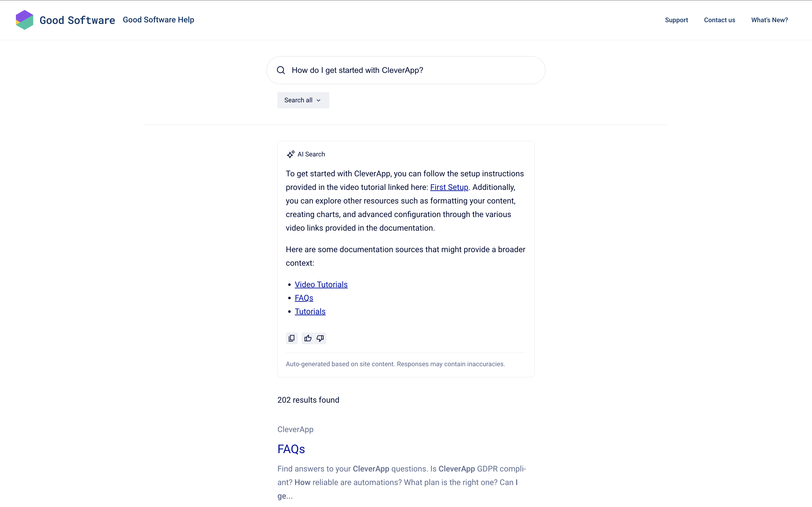Click the 202 results found counter
Image resolution: width=812 pixels, height=507 pixels.
(308, 400)
